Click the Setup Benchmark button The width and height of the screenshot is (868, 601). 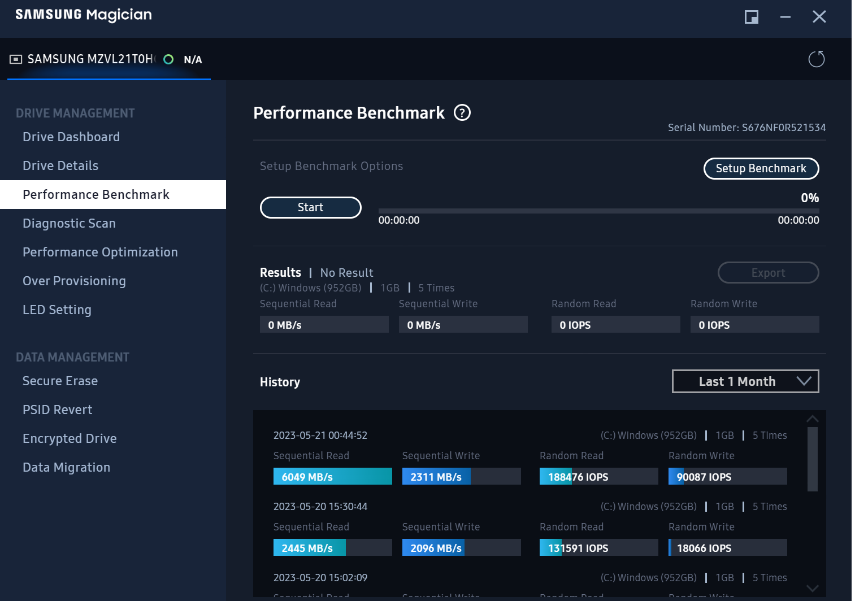(x=761, y=168)
